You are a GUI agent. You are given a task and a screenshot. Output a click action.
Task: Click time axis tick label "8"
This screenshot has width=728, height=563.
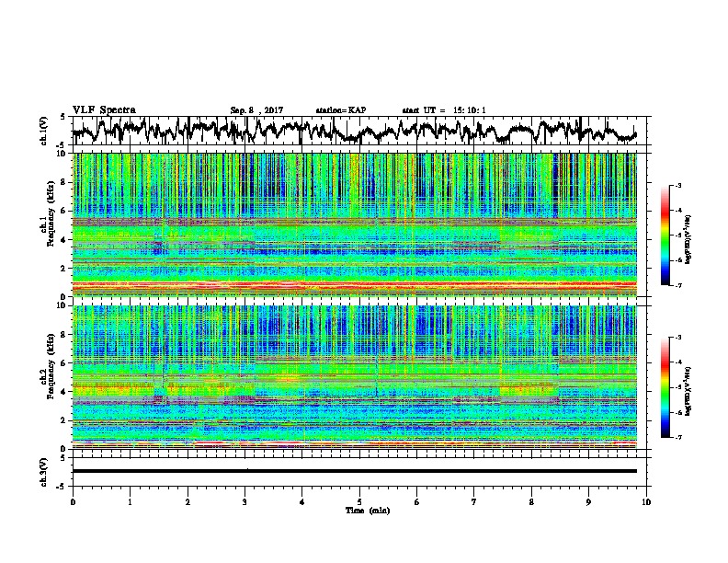[531, 502]
